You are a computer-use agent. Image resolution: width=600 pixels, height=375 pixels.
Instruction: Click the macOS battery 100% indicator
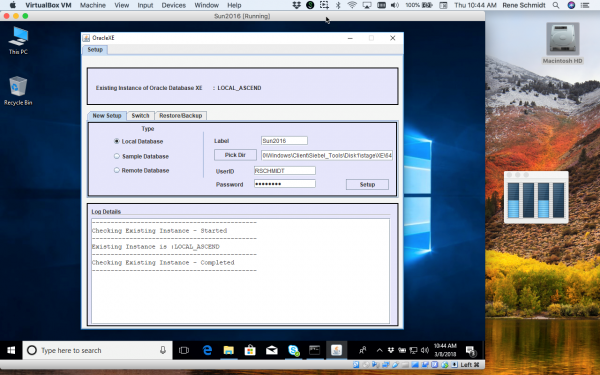pos(419,5)
